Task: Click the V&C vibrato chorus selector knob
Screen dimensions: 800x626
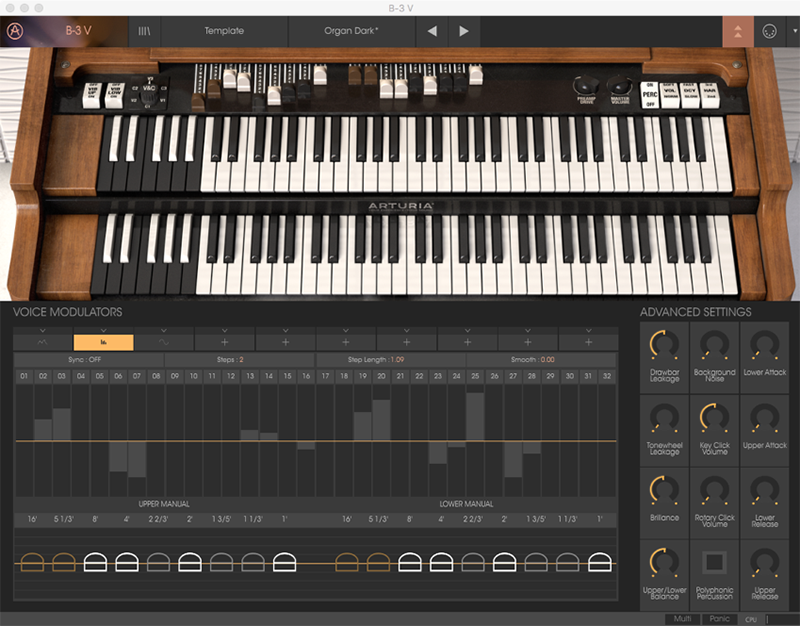Action: [x=148, y=94]
